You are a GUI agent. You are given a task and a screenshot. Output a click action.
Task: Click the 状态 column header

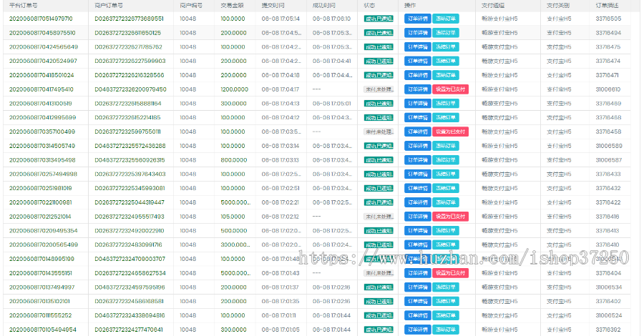click(369, 5)
